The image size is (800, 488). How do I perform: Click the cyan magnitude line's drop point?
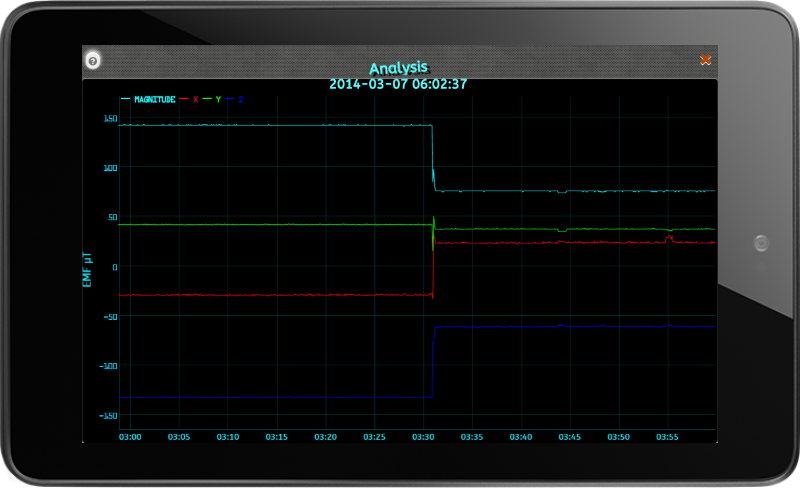tap(433, 158)
